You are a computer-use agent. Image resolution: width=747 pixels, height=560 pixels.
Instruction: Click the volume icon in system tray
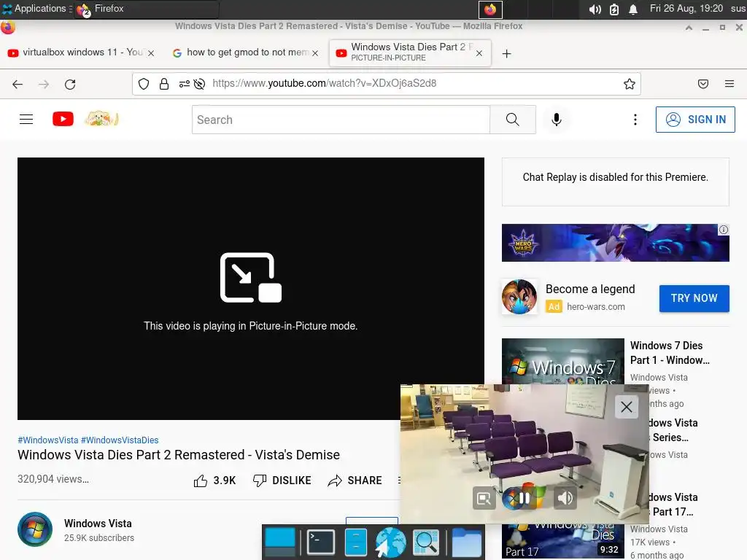pos(595,9)
